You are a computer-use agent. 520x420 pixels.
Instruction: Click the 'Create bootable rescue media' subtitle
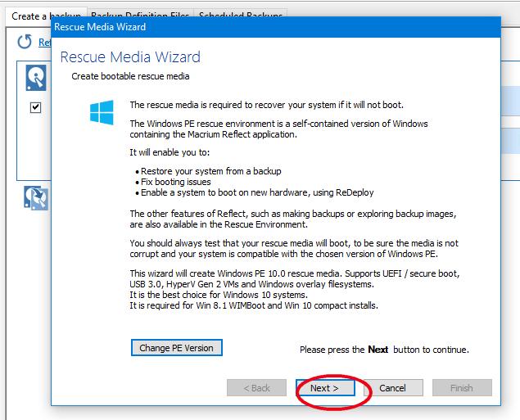pyautogui.click(x=130, y=76)
